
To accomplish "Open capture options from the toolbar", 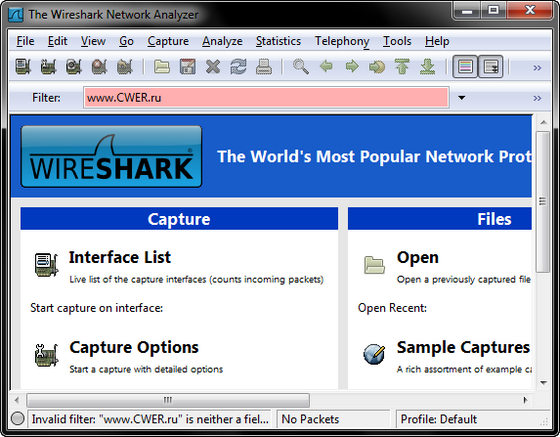I will point(48,67).
